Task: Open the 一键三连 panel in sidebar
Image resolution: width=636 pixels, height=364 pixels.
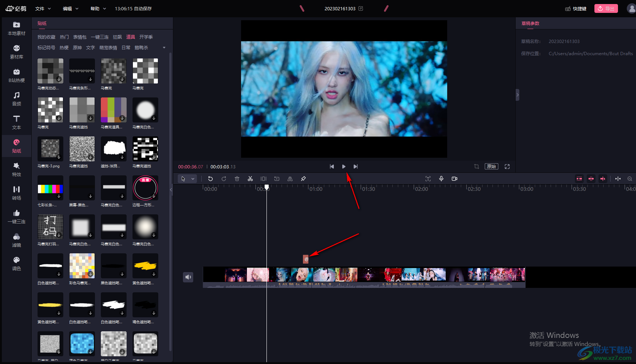Action: point(17,217)
